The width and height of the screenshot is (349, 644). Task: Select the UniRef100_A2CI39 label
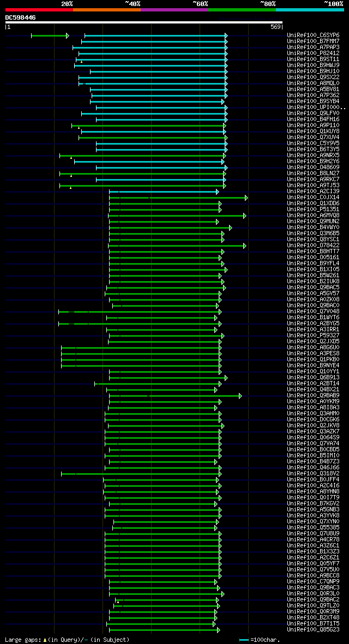click(313, 191)
